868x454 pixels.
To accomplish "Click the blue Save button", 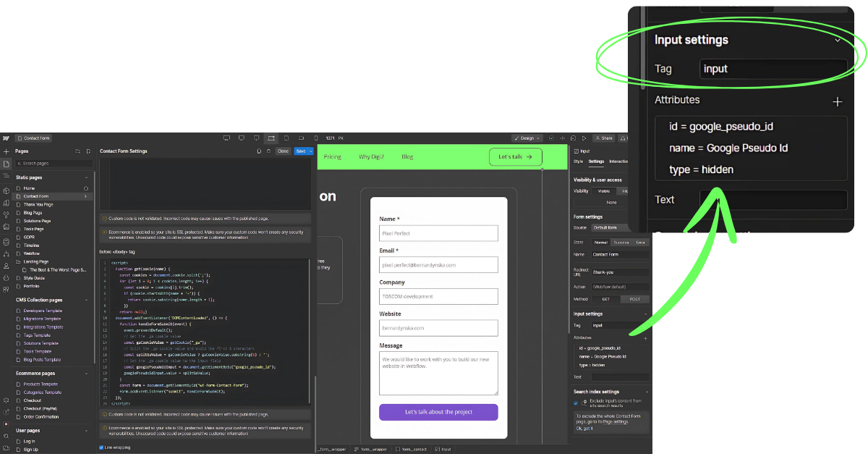I will tap(300, 151).
